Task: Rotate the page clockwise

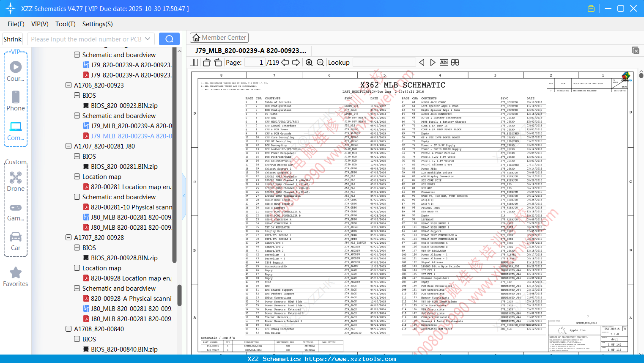Action: pos(218,62)
